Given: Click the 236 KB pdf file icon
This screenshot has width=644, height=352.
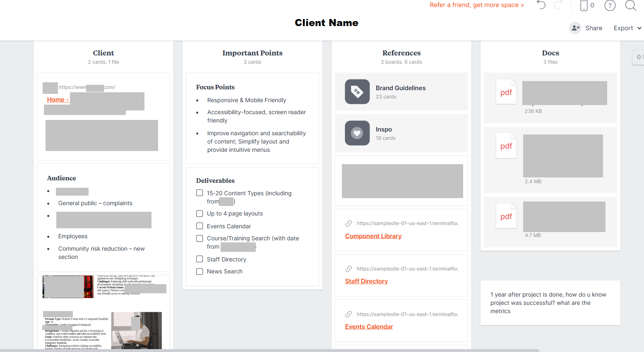Looking at the screenshot, I should pyautogui.click(x=506, y=92).
